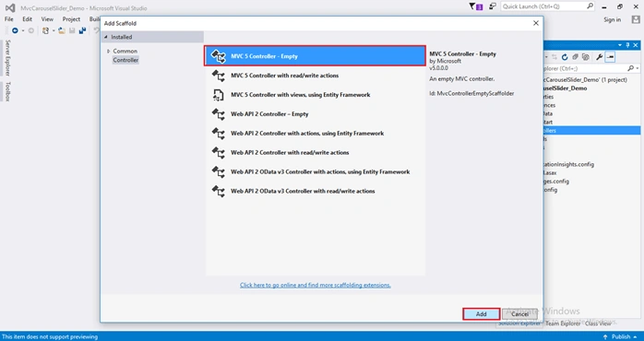This screenshot has height=341, width=644.
Task: Close the Solution Explorer panel
Action: (x=636, y=45)
